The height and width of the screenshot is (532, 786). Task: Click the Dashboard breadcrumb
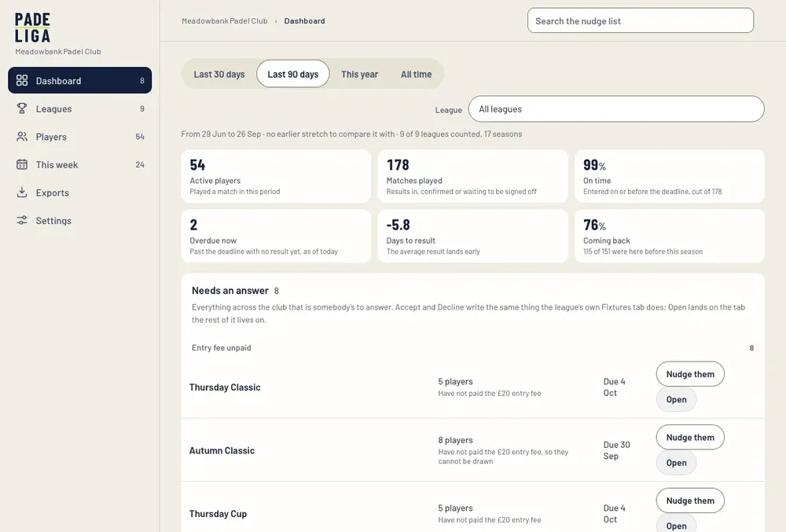coord(304,21)
